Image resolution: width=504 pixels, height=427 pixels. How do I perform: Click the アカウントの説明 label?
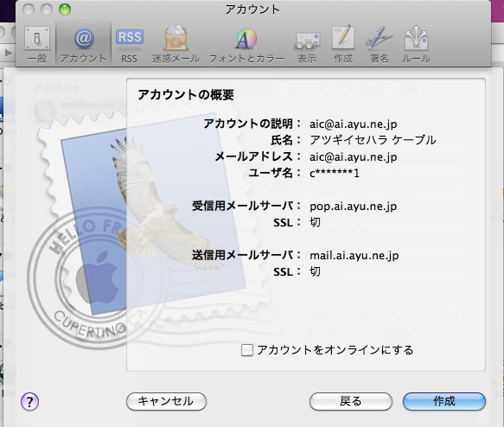[x=252, y=124]
